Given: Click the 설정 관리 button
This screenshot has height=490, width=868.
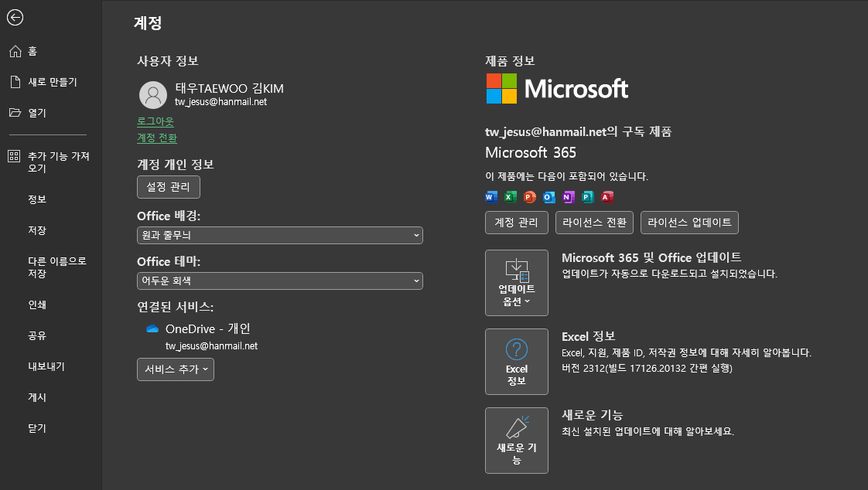Looking at the screenshot, I should pos(169,187).
